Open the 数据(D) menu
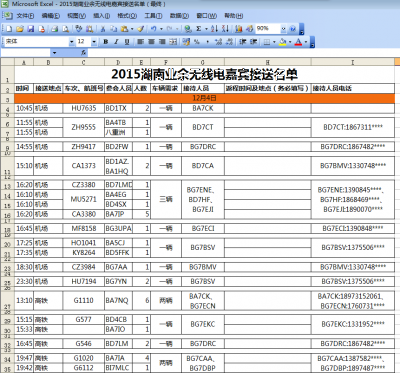Viewport: 400px width, 373px height. (x=179, y=16)
